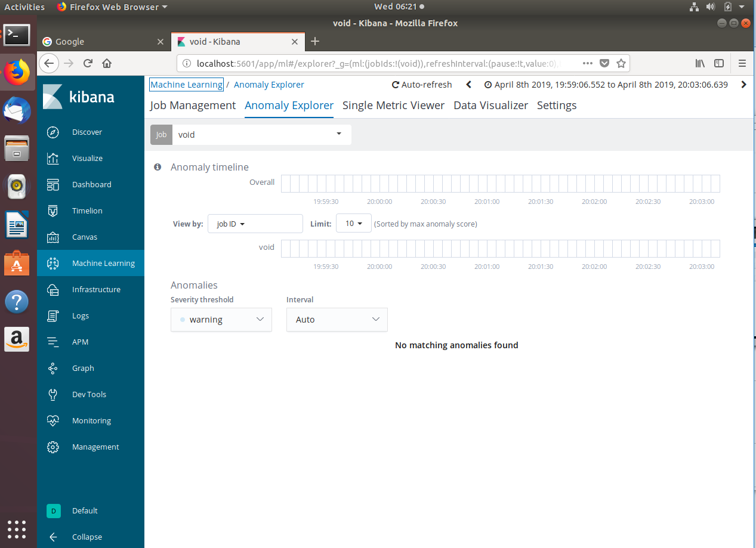Image resolution: width=756 pixels, height=548 pixels.
Task: Click the Machine Learning breadcrumb link
Action: pyautogui.click(x=186, y=85)
